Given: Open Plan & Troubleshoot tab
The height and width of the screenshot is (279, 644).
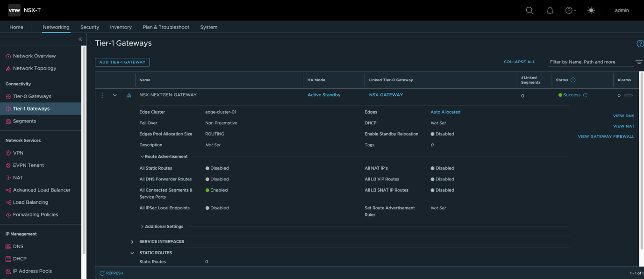Looking at the screenshot, I should click(x=166, y=27).
